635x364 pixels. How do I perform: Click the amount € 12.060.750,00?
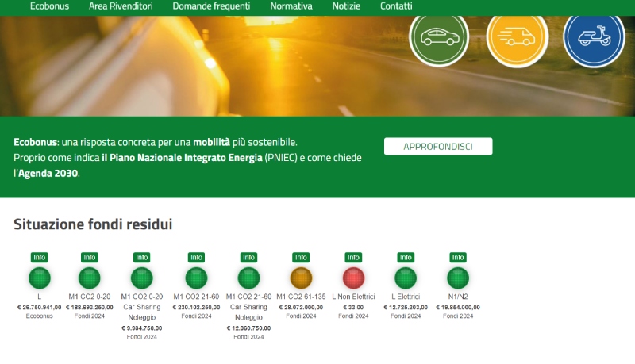[x=248, y=328]
